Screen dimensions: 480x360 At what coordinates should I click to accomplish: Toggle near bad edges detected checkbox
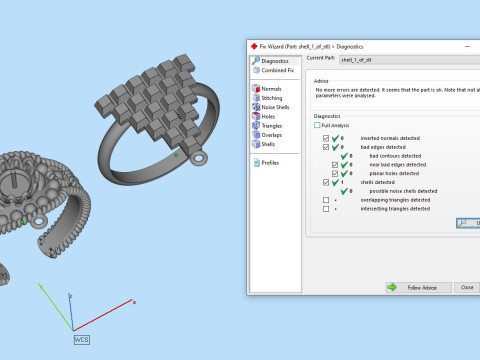tap(335, 165)
